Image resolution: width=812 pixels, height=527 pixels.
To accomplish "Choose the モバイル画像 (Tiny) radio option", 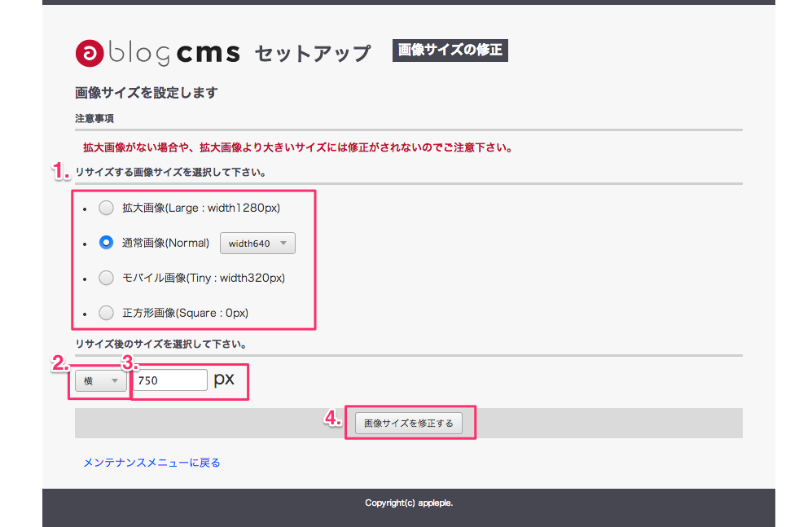I will tap(106, 278).
